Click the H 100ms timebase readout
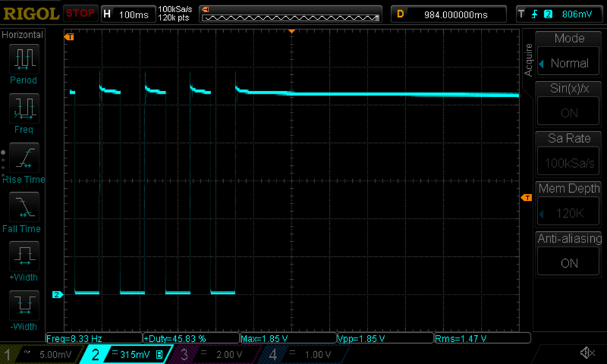Screen dimensions: 607x364 (129, 14)
